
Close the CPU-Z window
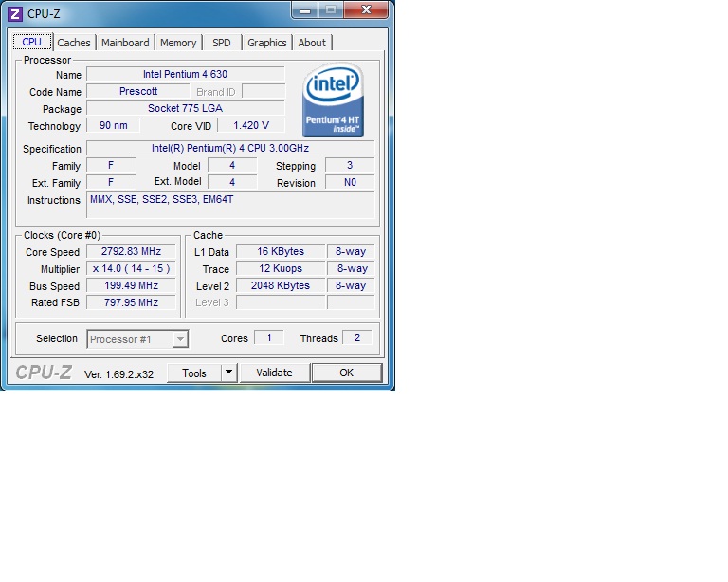tap(366, 9)
